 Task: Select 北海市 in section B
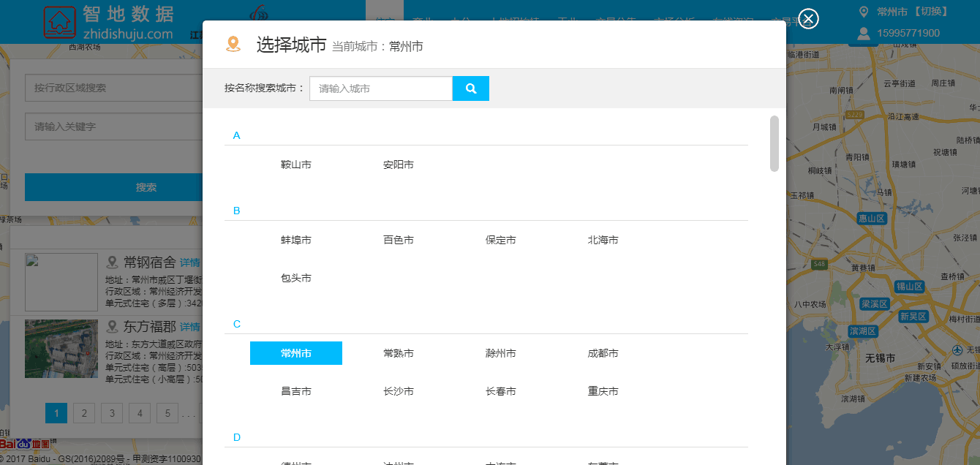click(603, 241)
